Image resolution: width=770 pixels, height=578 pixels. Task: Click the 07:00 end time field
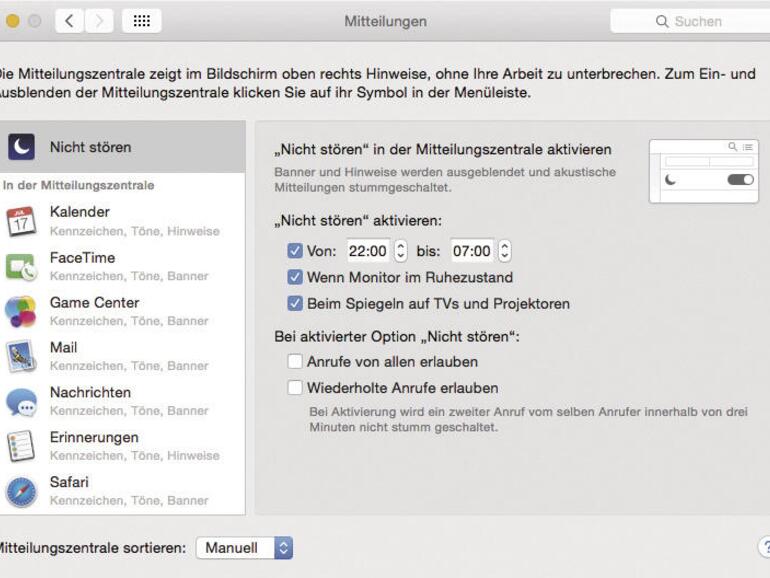pyautogui.click(x=472, y=250)
